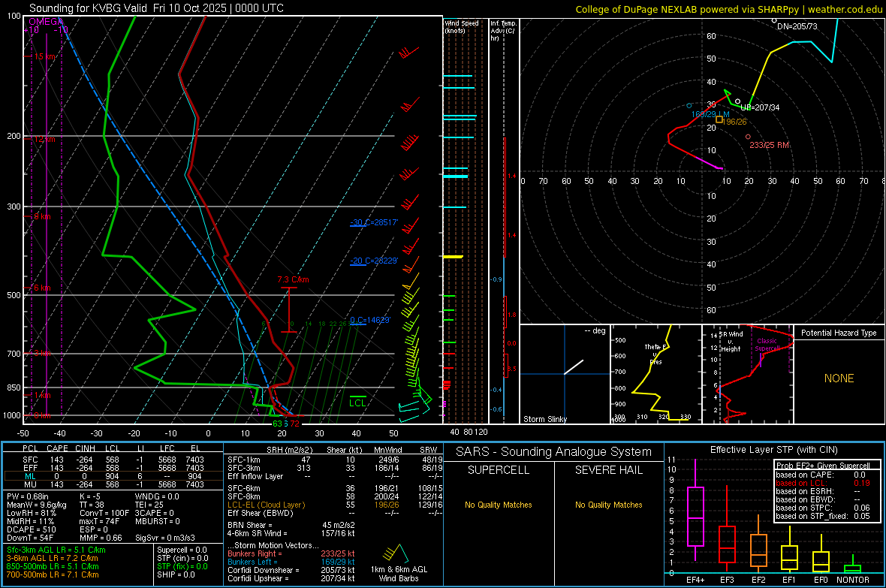The image size is (886, 588).
Task: Click the 'Bunkers Left = 169/29 kt' line
Action: [x=291, y=562]
